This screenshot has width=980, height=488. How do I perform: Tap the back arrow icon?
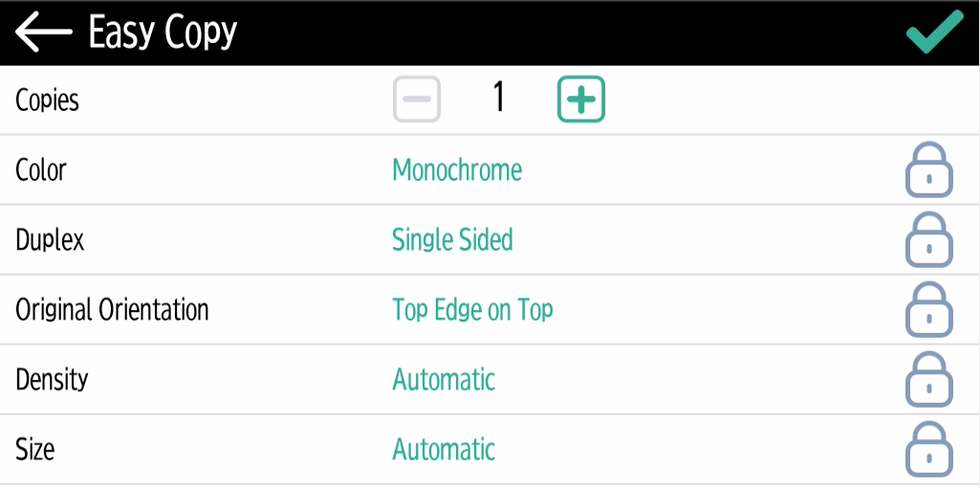pyautogui.click(x=44, y=33)
